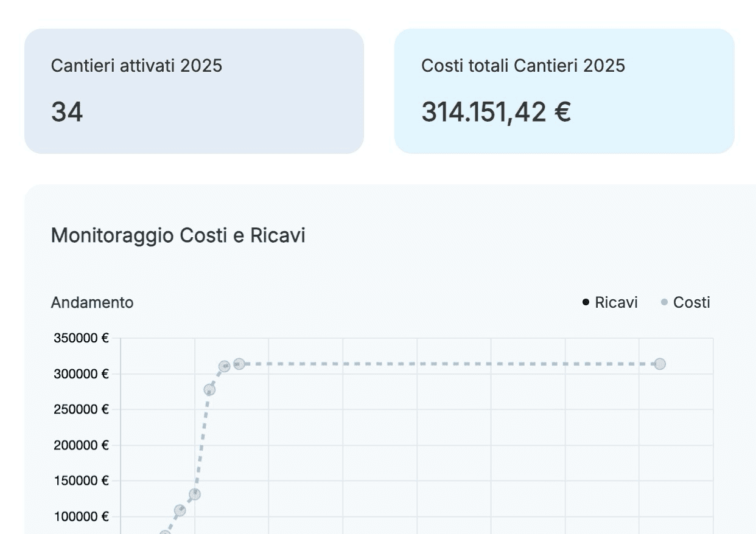
Task: Open the Costi totali Cantieri 2025 card
Action: pos(564,91)
